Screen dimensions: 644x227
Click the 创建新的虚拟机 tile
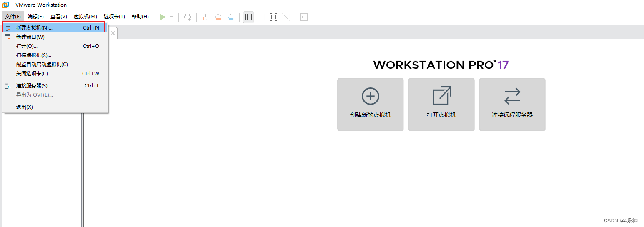pos(371,105)
